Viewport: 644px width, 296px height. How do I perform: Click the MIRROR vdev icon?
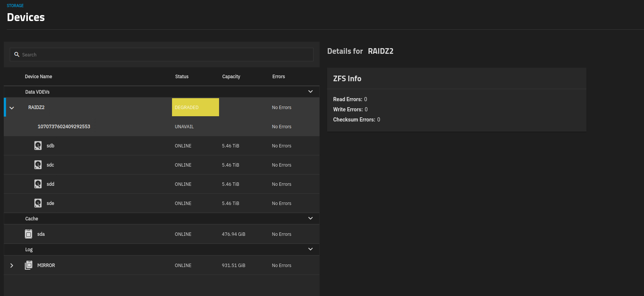(29, 265)
